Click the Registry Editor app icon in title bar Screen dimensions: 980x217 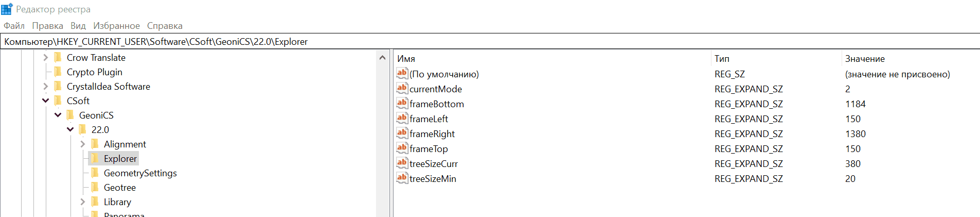[7, 9]
